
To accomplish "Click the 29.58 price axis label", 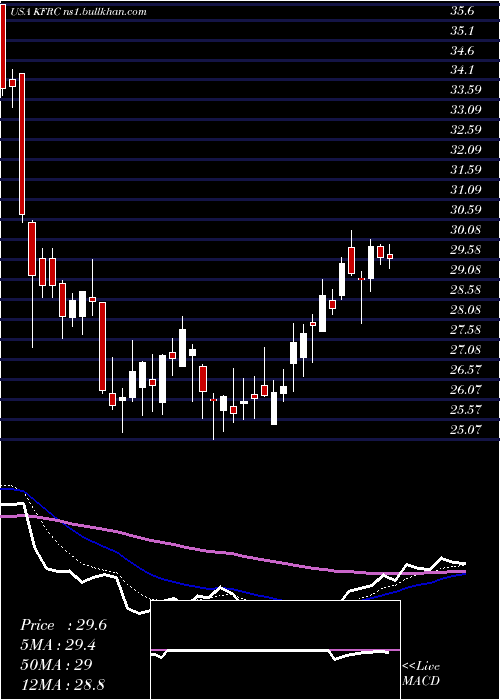I will [x=465, y=250].
